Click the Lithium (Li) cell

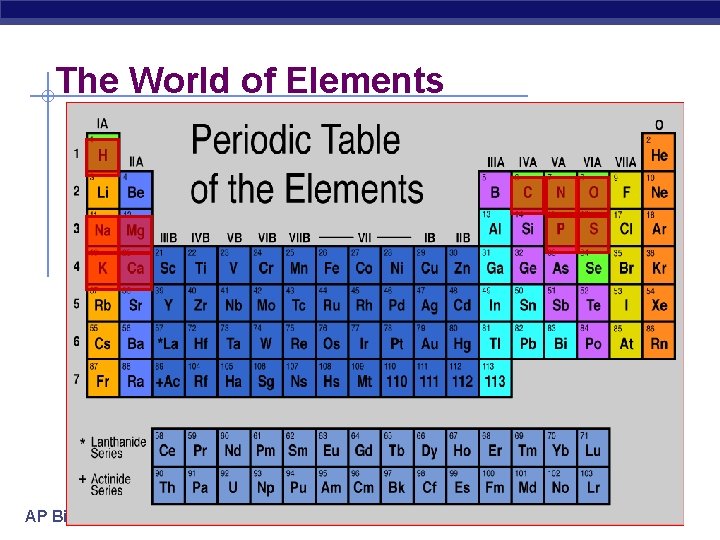click(103, 190)
